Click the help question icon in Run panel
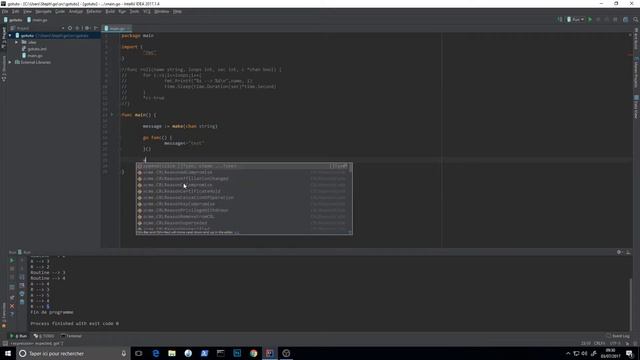Screen dimensions: 640x360 click(x=12, y=314)
